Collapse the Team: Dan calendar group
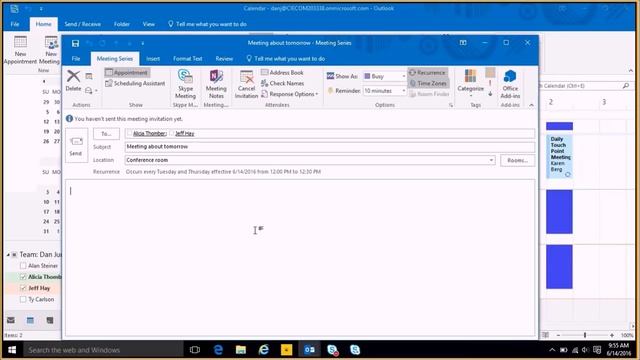 8,255
